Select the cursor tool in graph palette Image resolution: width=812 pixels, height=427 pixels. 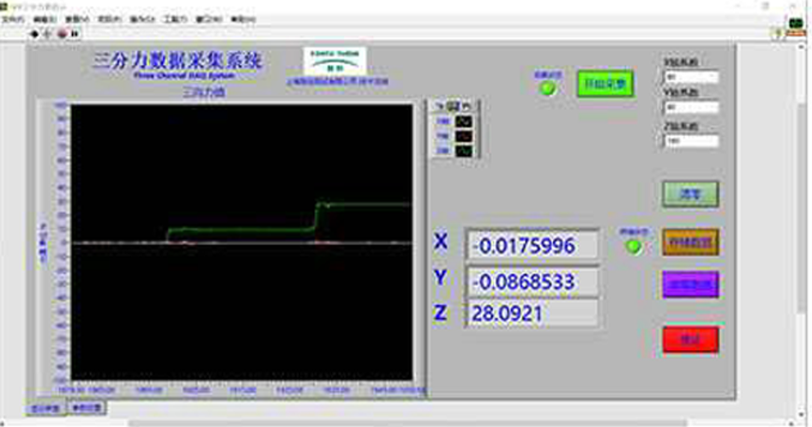coord(440,105)
